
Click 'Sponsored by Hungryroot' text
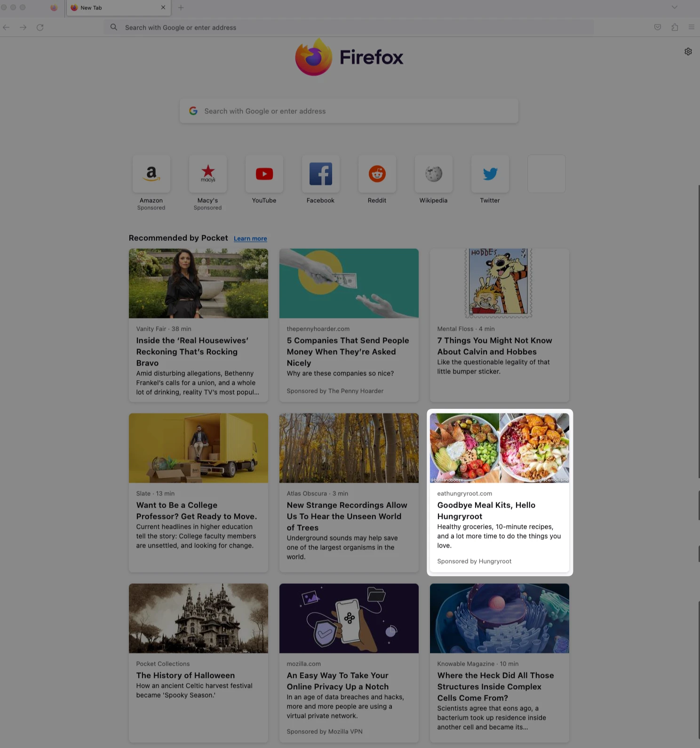pos(474,561)
